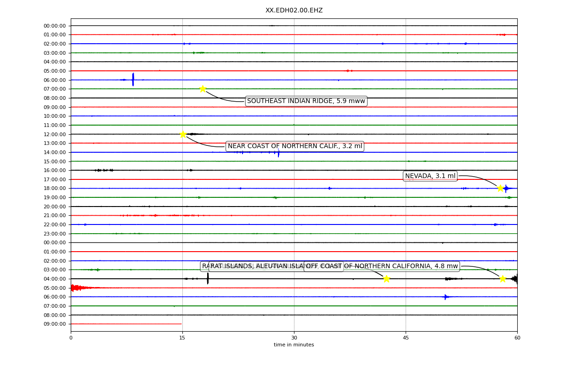Click the Off Coast of Northern California 4.8 mw label

pyautogui.click(x=382, y=266)
